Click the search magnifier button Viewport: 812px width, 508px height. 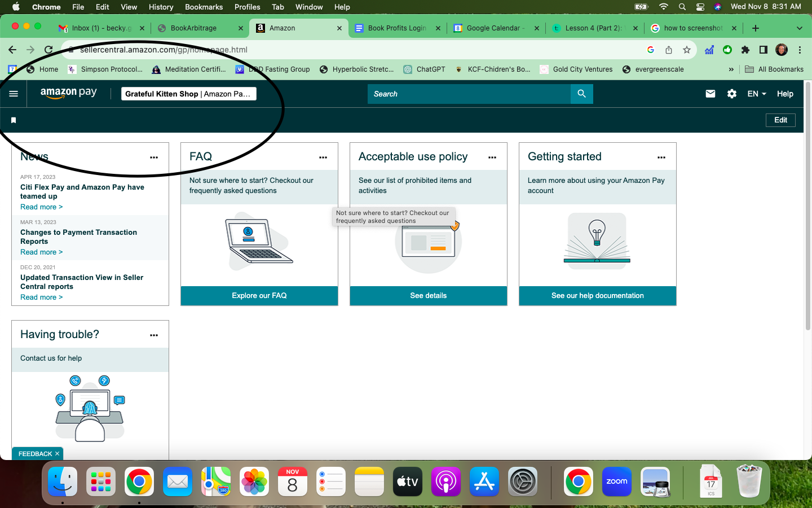(x=581, y=94)
